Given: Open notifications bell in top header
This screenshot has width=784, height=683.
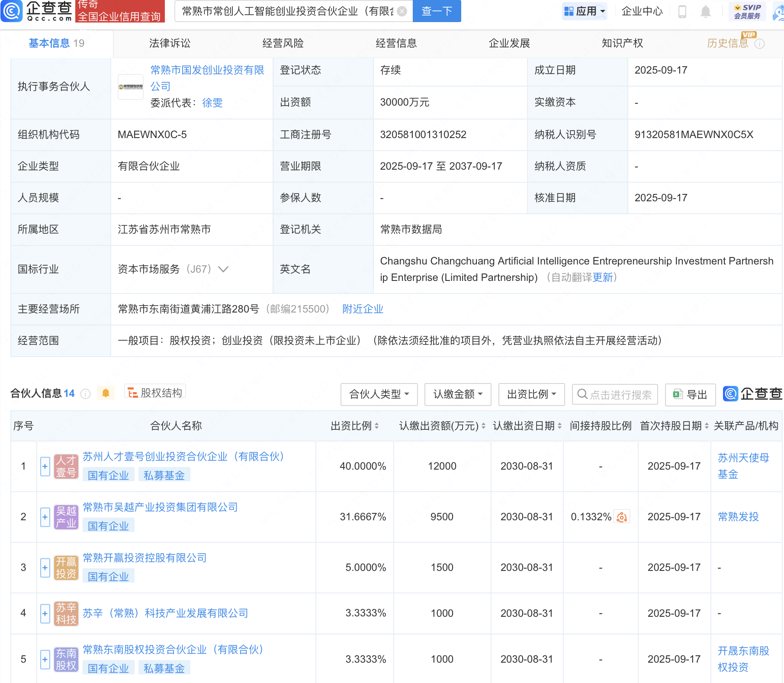Looking at the screenshot, I should point(706,12).
